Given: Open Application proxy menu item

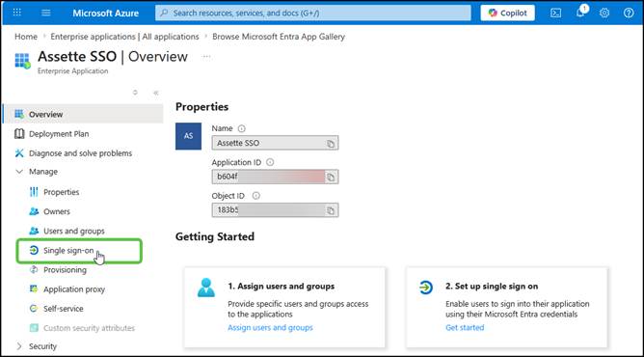Looking at the screenshot, I should click(x=74, y=289).
